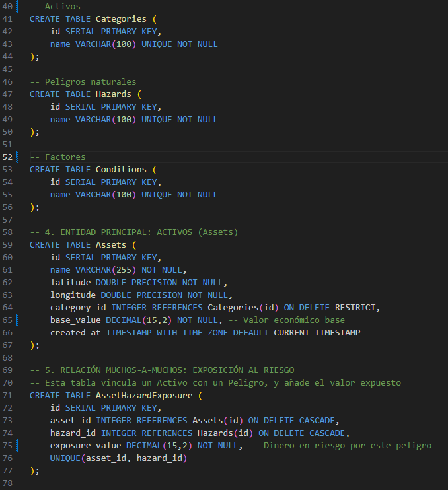Click line number 47 in gutter
Image resolution: width=448 pixels, height=490 pixels.
(x=7, y=94)
